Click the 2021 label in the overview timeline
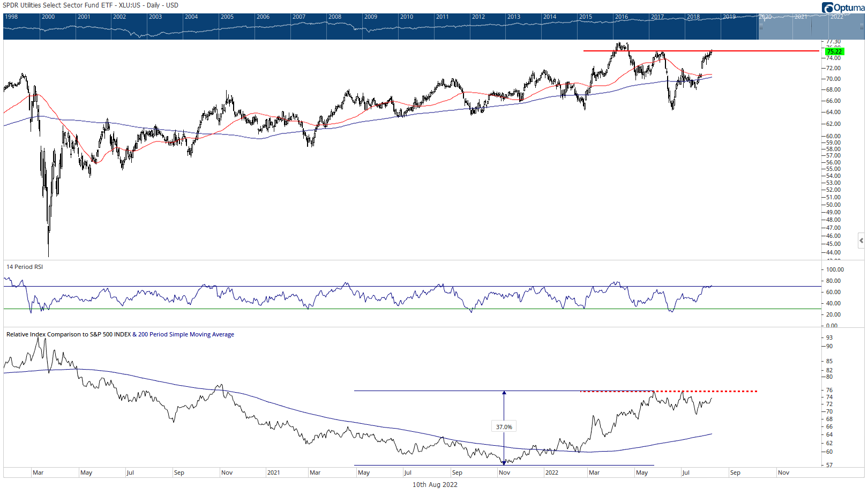The height and width of the screenshot is (495, 868). coord(802,17)
